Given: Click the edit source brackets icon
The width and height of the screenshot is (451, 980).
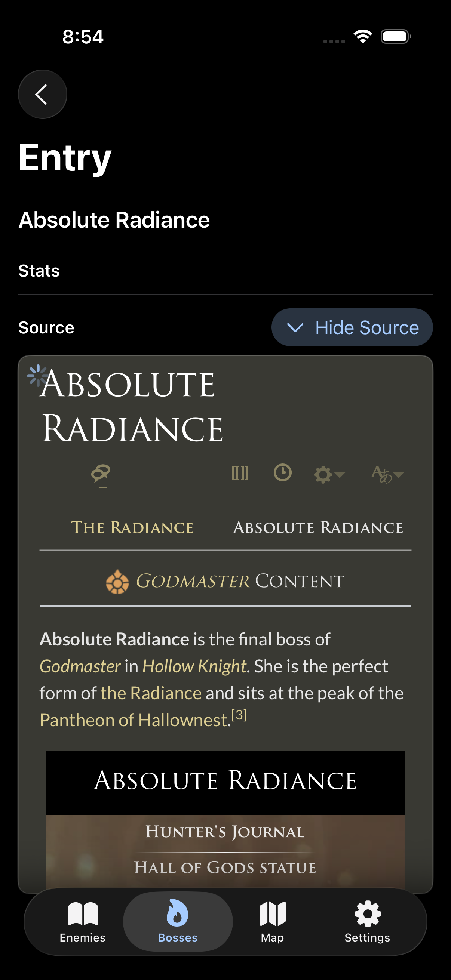Looking at the screenshot, I should coord(240,473).
